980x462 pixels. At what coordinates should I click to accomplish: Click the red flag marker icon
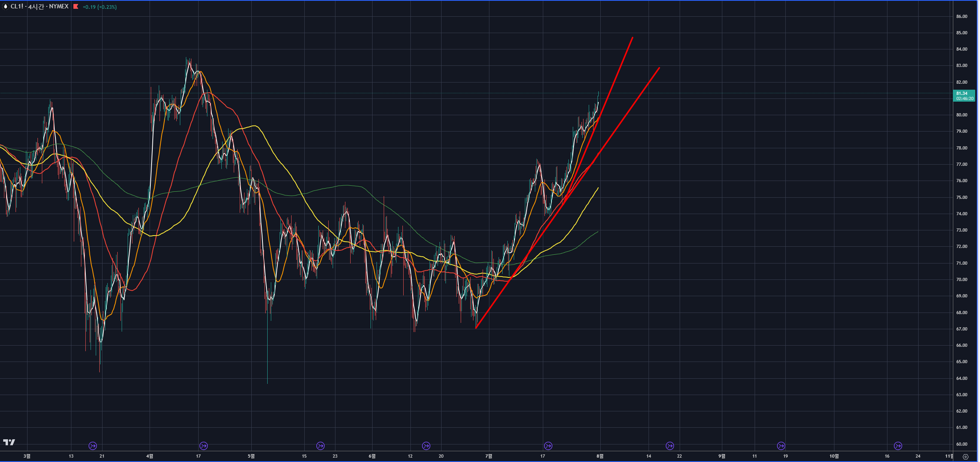[76, 6]
